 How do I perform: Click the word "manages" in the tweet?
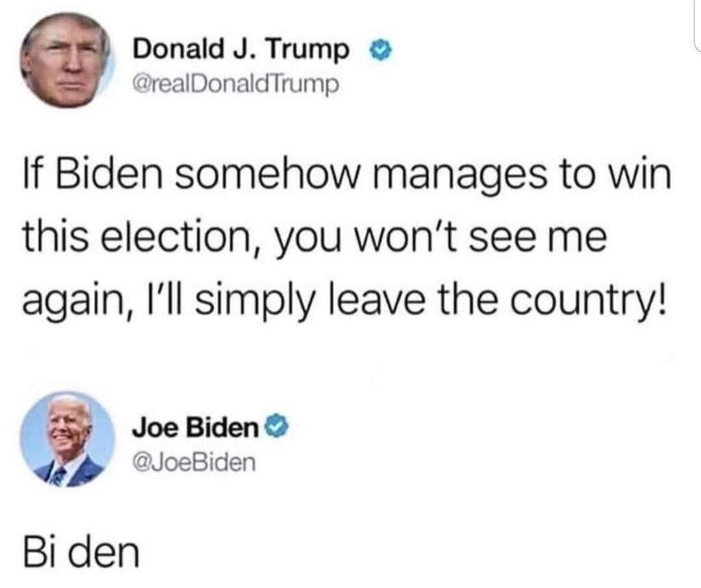(459, 177)
